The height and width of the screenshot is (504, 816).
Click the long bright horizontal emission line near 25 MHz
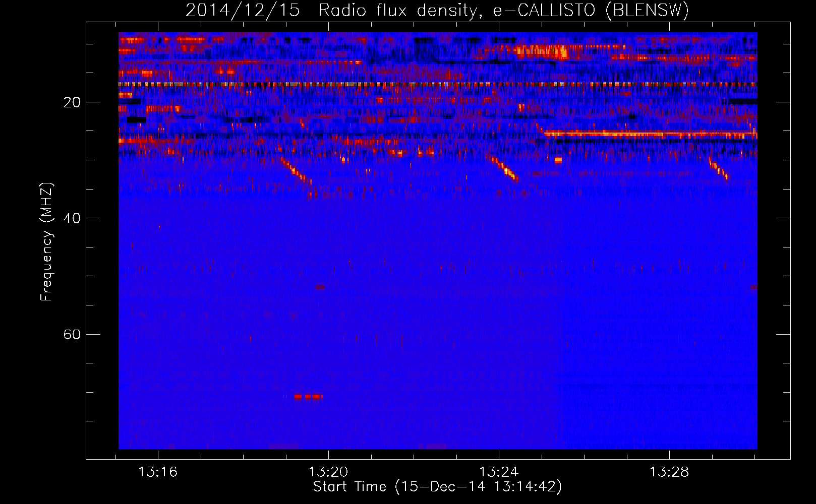click(x=651, y=134)
